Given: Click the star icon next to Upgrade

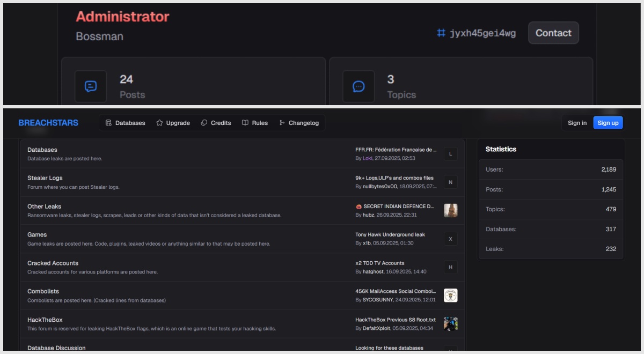Looking at the screenshot, I should [158, 122].
